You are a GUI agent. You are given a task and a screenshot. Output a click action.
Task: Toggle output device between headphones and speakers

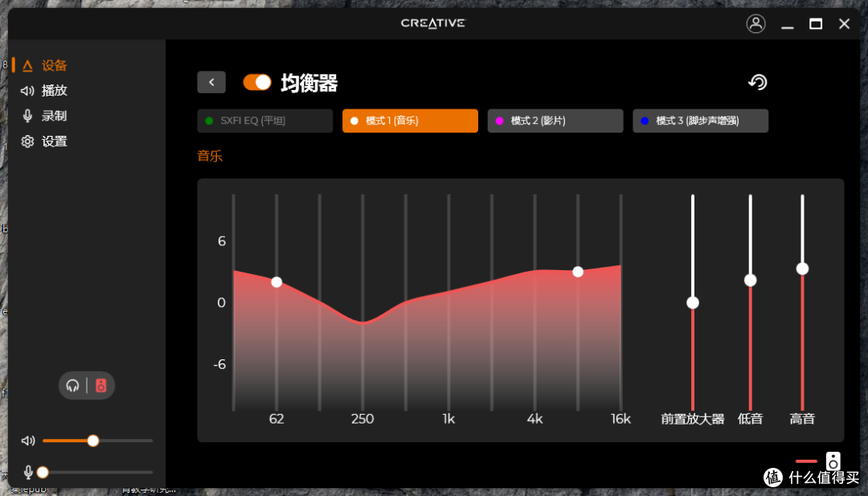click(x=86, y=385)
